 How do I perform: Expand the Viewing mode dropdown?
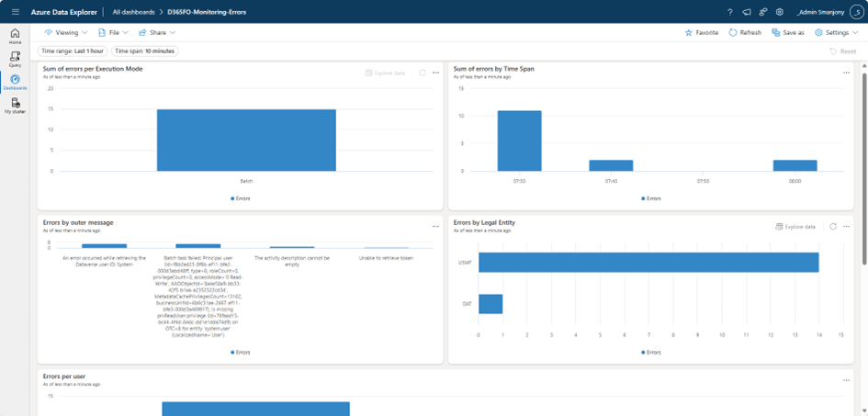tap(66, 32)
